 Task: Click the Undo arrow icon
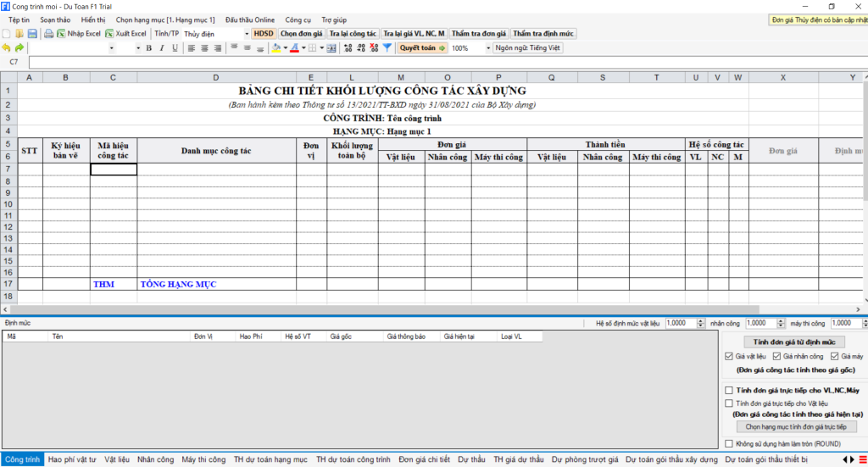[x=7, y=48]
